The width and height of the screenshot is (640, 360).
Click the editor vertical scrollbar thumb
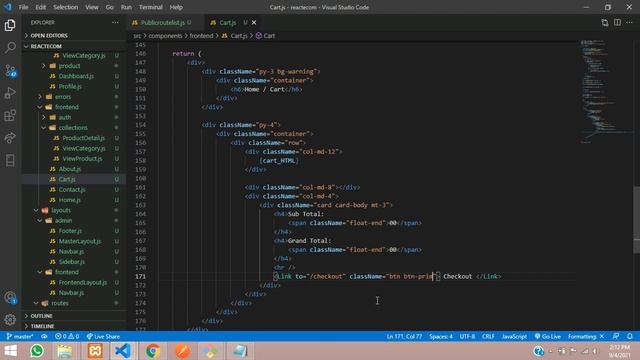point(637,220)
